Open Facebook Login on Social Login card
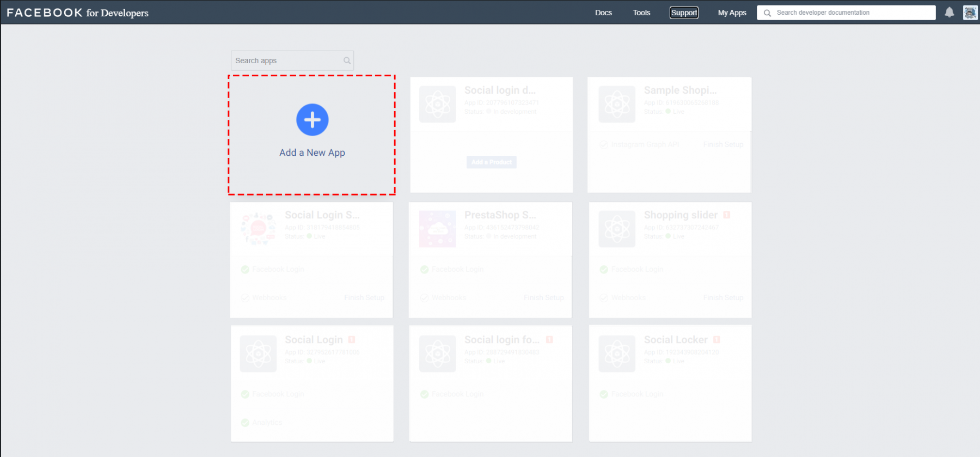Screen dimensions: 980x457 278,394
